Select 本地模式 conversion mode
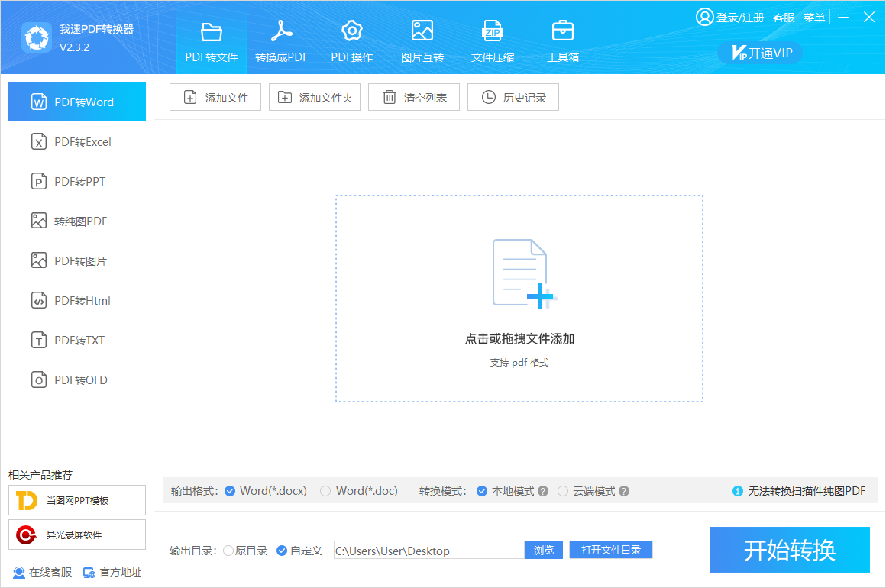Image resolution: width=886 pixels, height=588 pixels. tap(505, 491)
